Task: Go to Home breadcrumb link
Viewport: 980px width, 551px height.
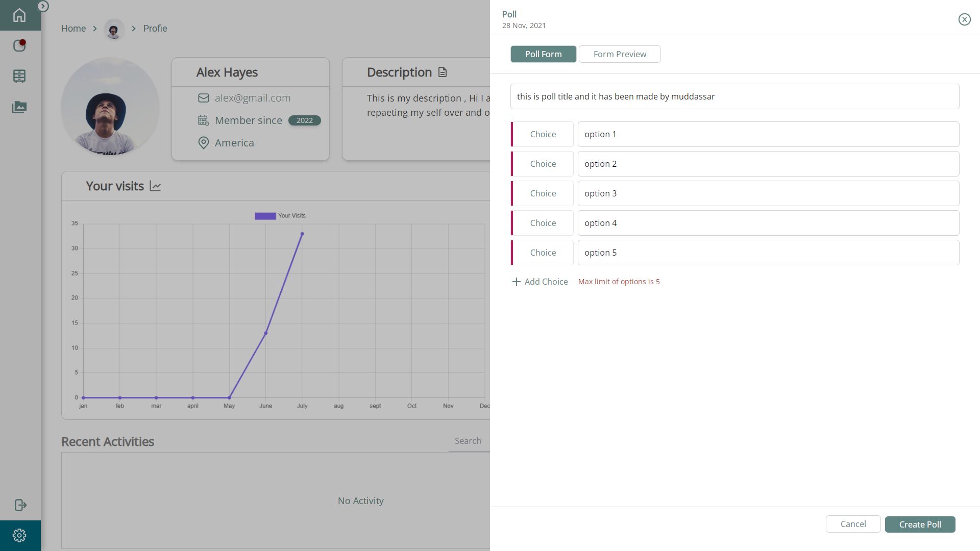Action: pyautogui.click(x=73, y=29)
